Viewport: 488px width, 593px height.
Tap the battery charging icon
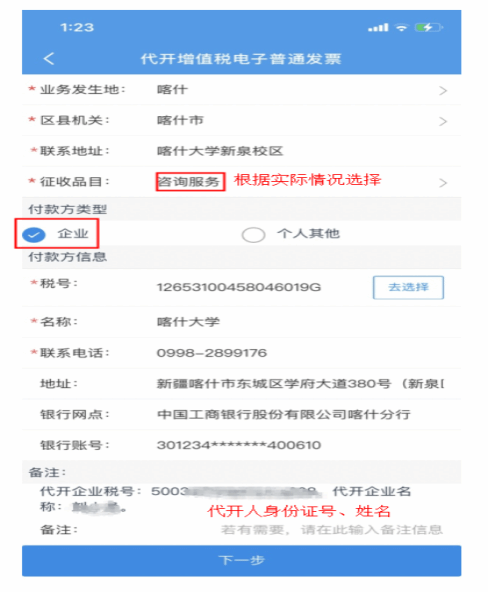click(x=429, y=27)
